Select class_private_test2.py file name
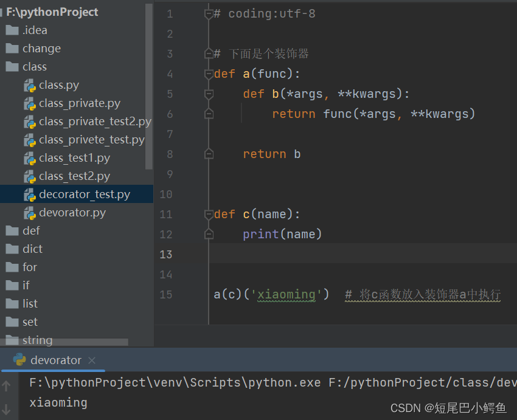The image size is (517, 420). click(x=95, y=122)
